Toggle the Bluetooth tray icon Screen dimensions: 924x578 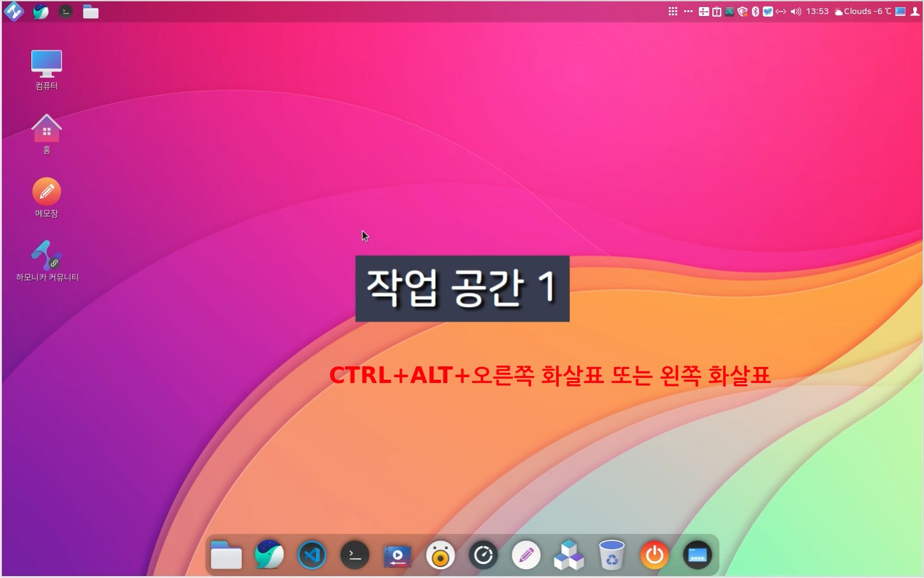755,12
